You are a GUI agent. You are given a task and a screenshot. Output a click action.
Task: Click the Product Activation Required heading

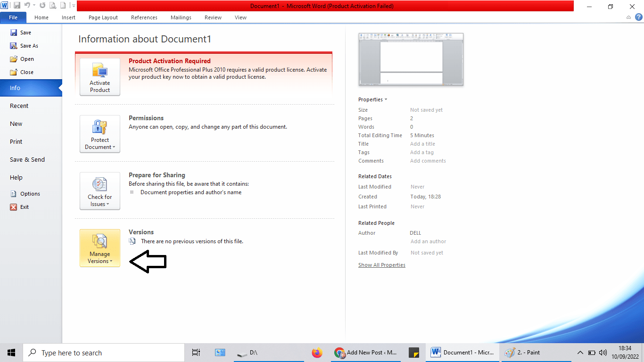[170, 61]
